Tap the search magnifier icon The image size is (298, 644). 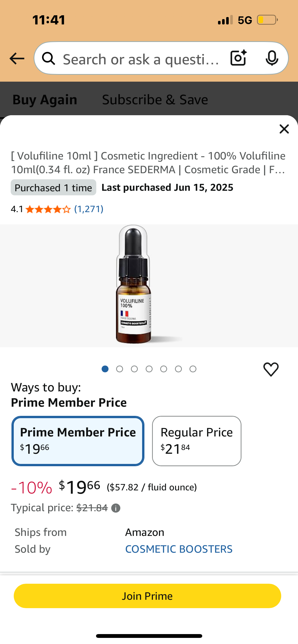pos(48,59)
